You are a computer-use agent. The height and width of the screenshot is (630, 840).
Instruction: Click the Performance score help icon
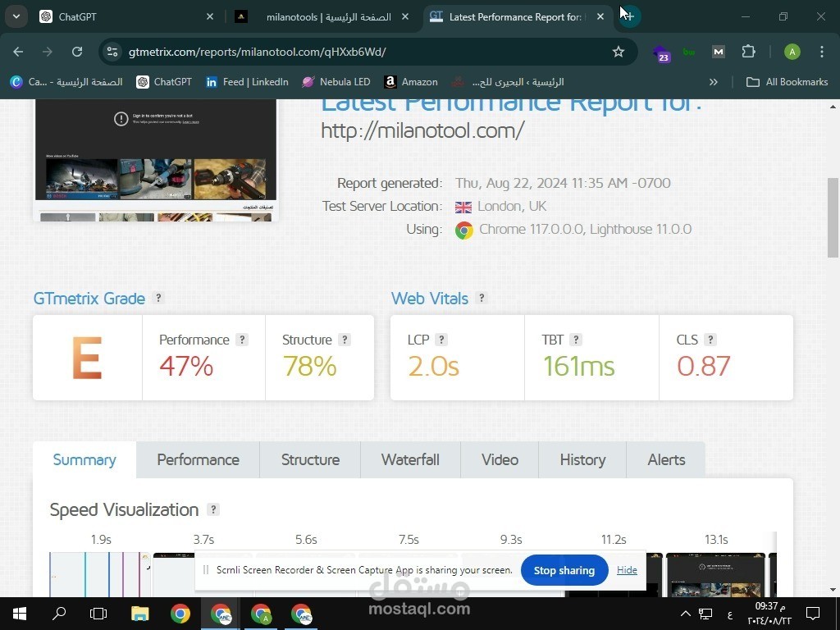[x=242, y=340]
